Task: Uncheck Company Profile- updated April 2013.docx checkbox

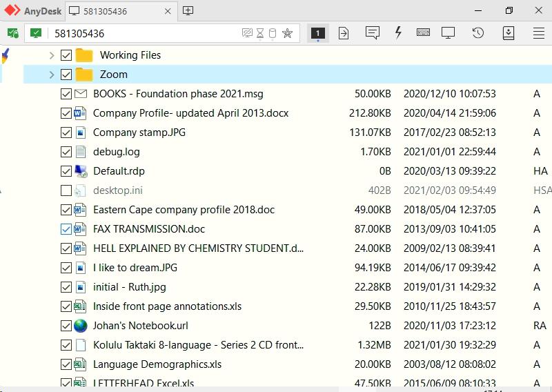Action: click(66, 113)
